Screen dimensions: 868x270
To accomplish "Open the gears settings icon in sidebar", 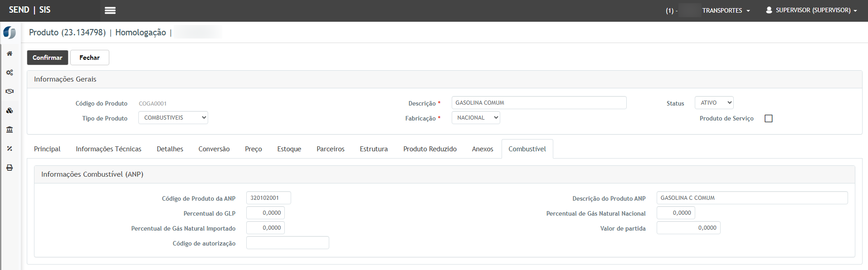I will tap(10, 72).
